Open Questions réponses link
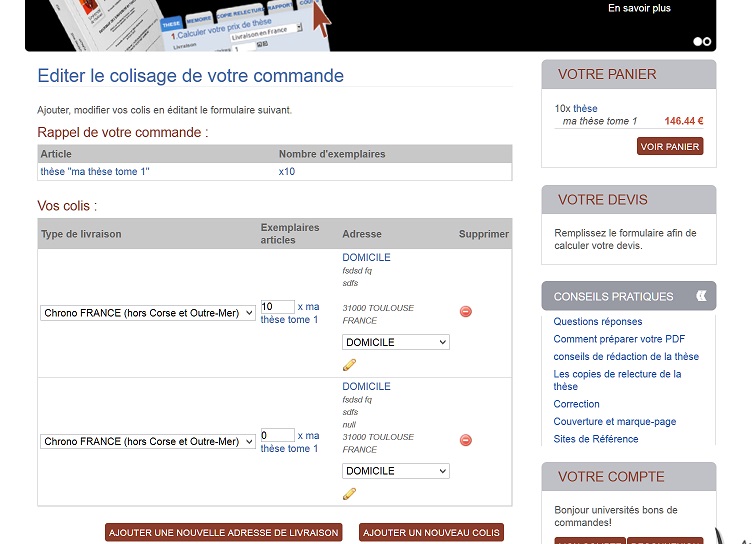 click(598, 322)
